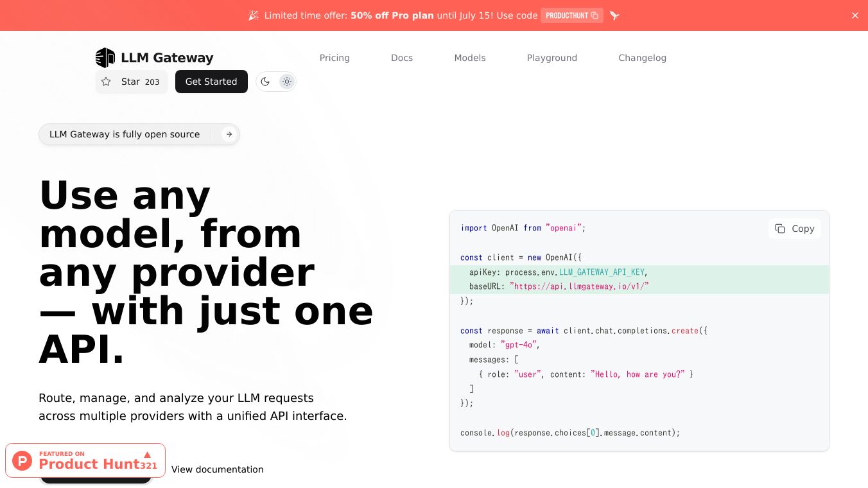Screen dimensions: 868x488
Task: Click the console.log code line
Action: 570,433
